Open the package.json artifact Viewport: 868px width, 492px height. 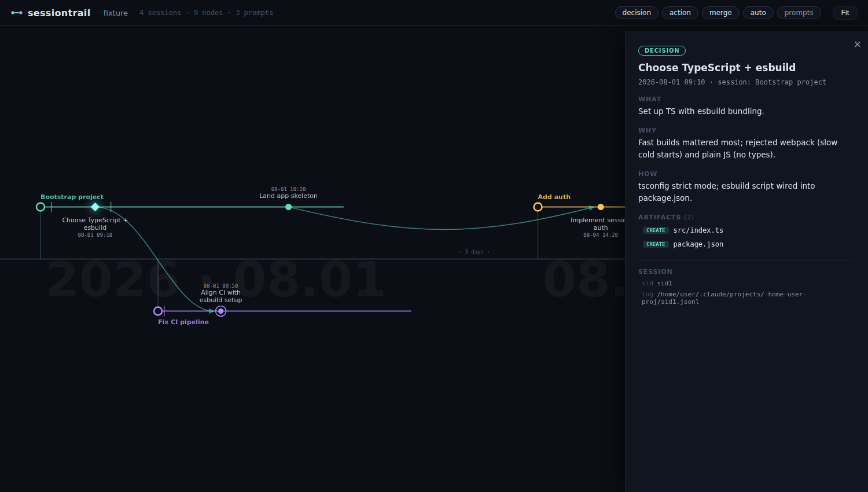[x=698, y=244]
